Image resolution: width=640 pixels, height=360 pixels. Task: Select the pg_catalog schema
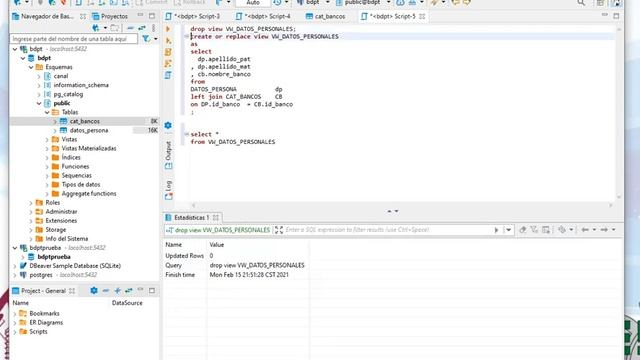pos(68,94)
